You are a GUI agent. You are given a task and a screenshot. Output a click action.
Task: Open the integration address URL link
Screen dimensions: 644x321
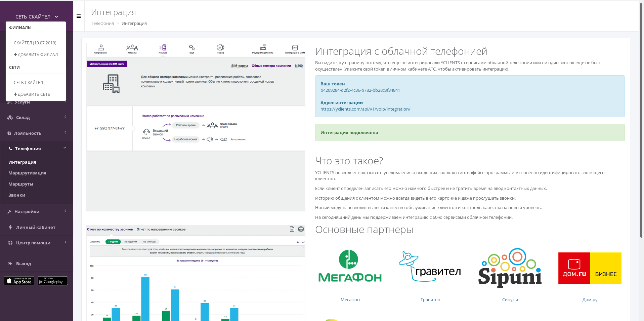click(365, 109)
